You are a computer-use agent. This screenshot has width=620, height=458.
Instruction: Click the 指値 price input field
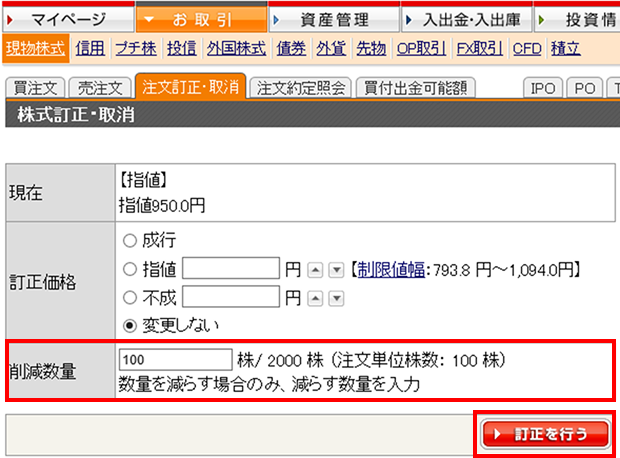[x=231, y=269]
